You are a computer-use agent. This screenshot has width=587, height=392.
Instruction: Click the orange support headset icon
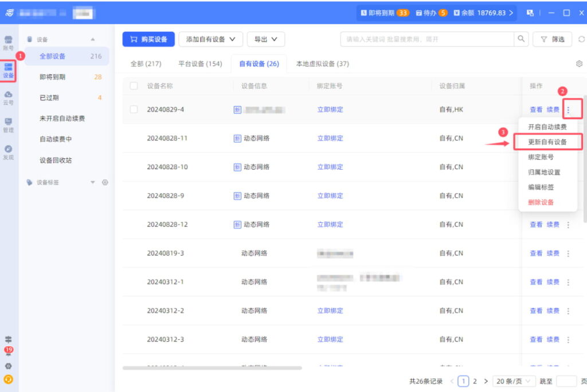click(8, 379)
